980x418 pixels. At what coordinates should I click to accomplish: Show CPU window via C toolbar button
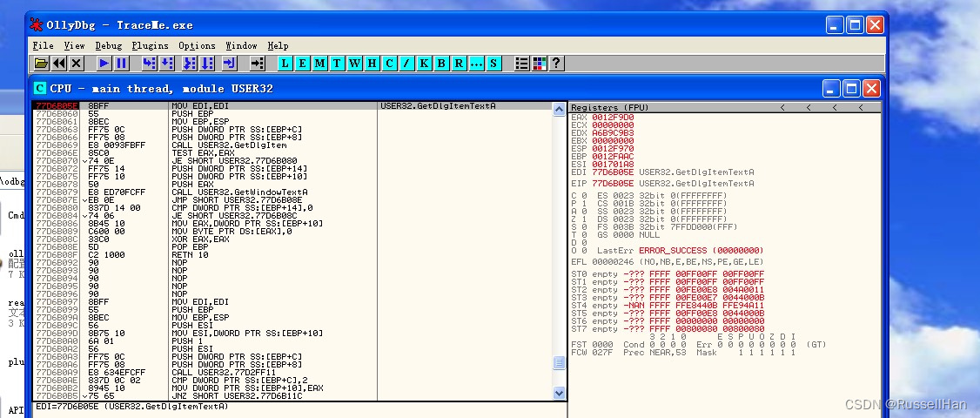click(x=389, y=64)
